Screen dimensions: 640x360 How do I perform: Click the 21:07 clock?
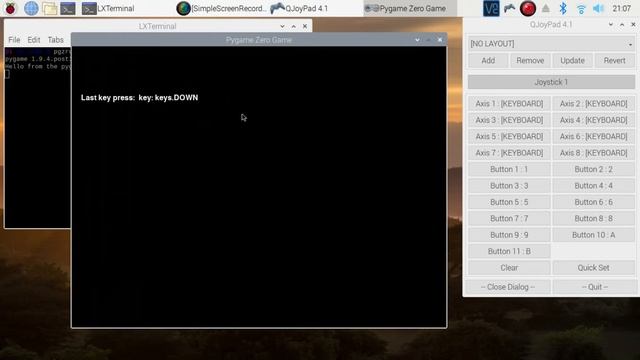(621, 8)
